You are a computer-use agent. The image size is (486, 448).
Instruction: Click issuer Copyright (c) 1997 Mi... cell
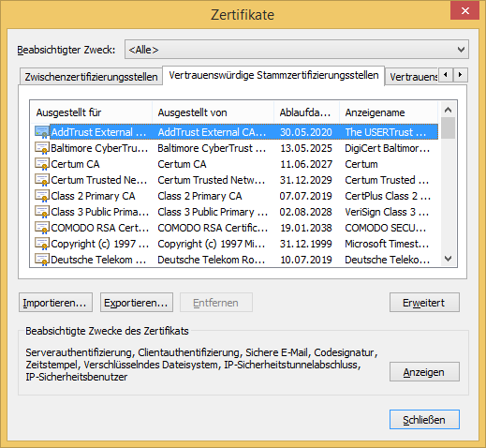click(x=212, y=244)
